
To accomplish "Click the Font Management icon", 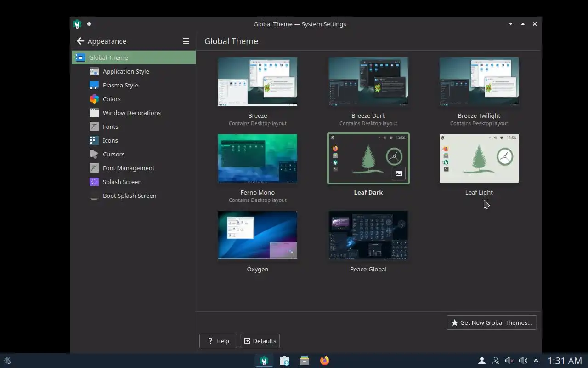I will click(94, 168).
